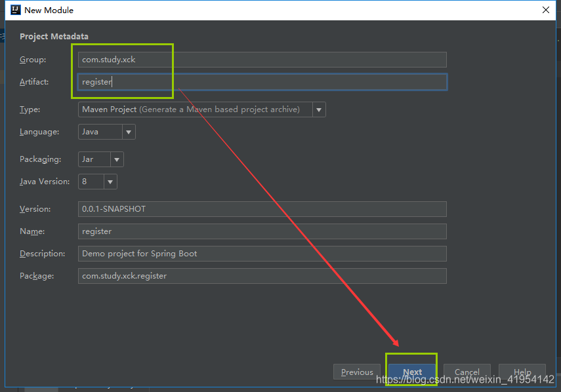Click the Java Version dropdown arrow
The image size is (561, 392).
click(110, 182)
